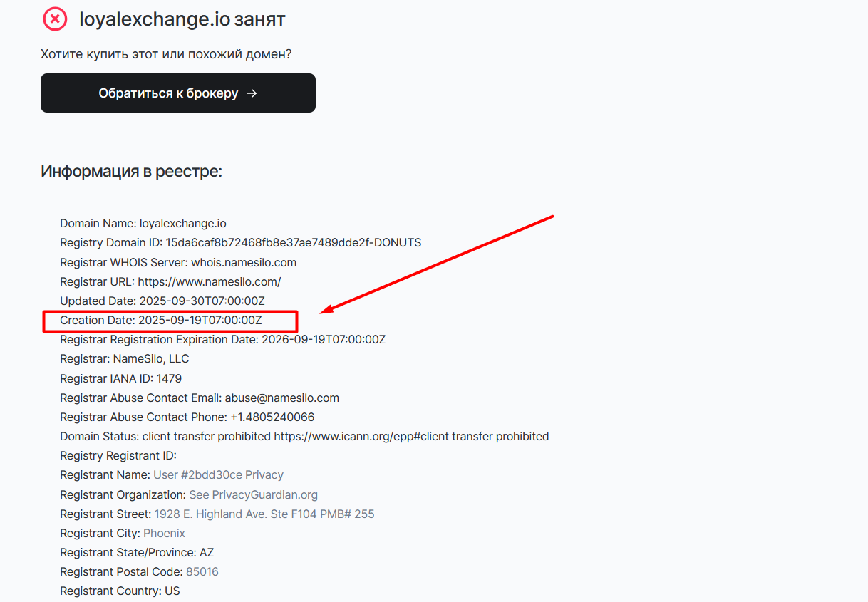
Task: Click registrant name "User #2bdd30ce Privacy"
Action: [218, 474]
